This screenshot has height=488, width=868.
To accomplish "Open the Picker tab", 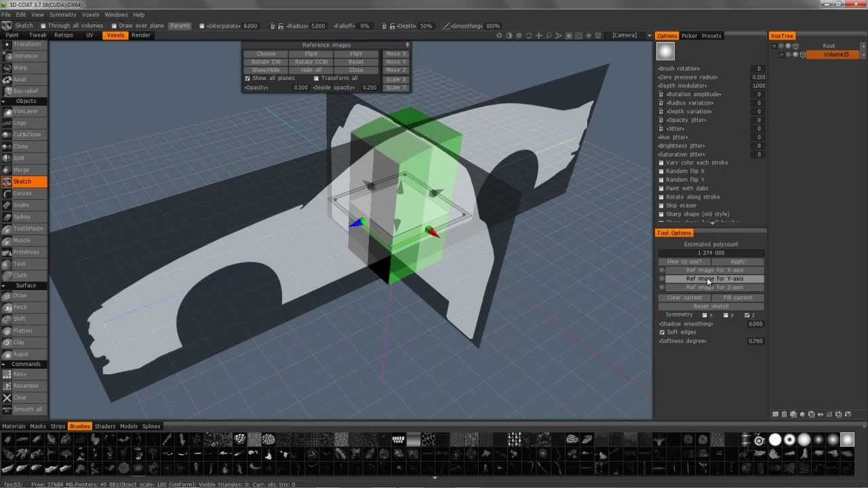I will pyautogui.click(x=689, y=36).
